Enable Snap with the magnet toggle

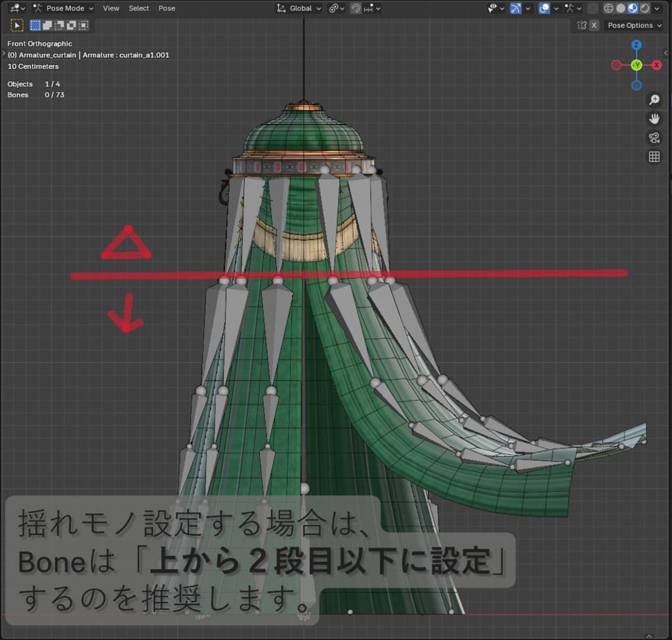tap(356, 9)
